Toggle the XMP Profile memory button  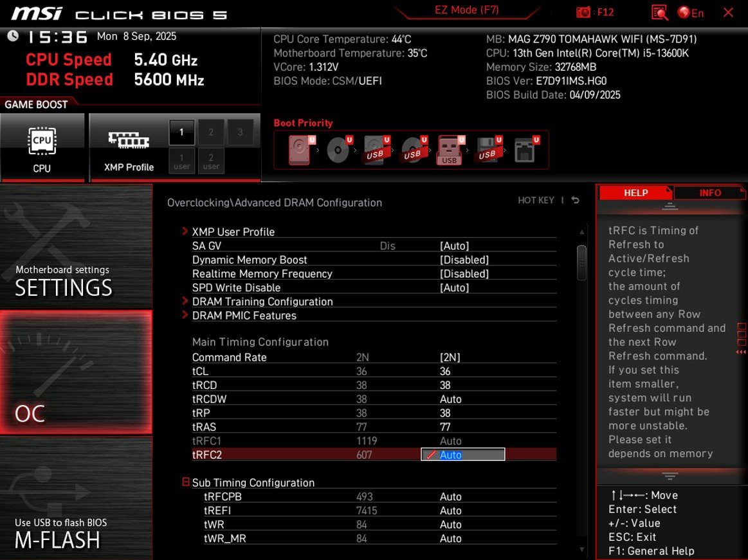[x=129, y=147]
